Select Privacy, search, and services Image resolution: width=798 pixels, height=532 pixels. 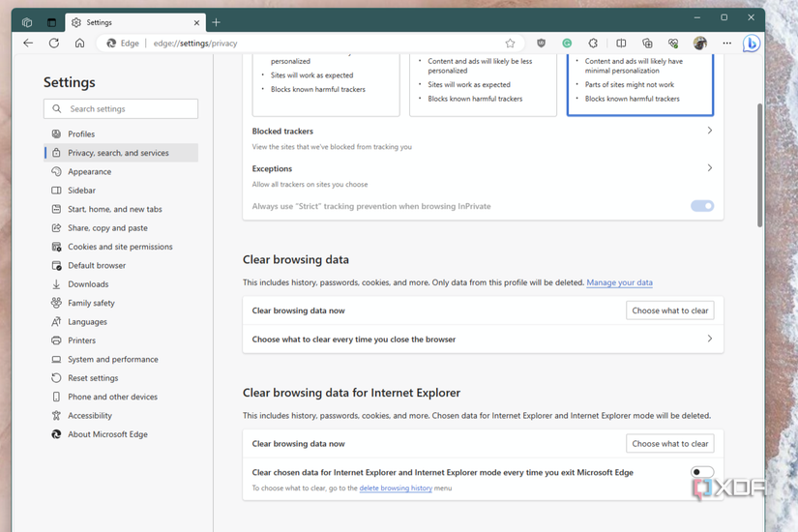point(121,153)
